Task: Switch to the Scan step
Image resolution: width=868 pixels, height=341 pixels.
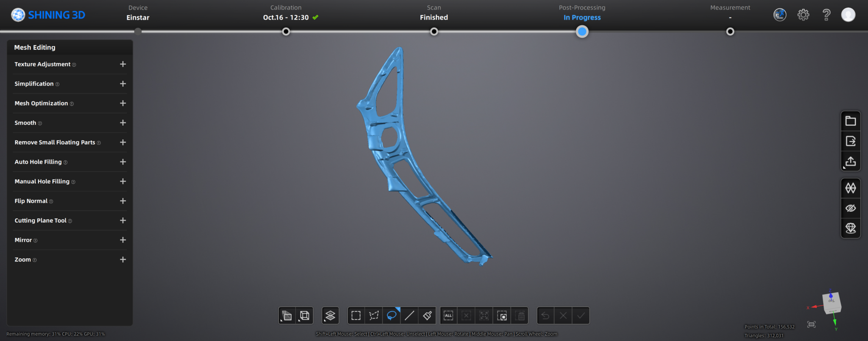Action: coord(434,31)
